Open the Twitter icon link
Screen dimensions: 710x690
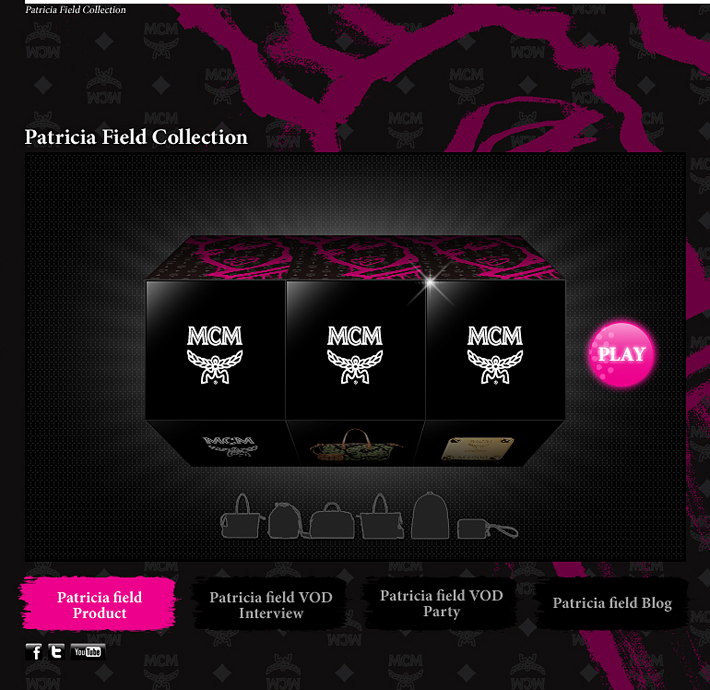point(56,652)
